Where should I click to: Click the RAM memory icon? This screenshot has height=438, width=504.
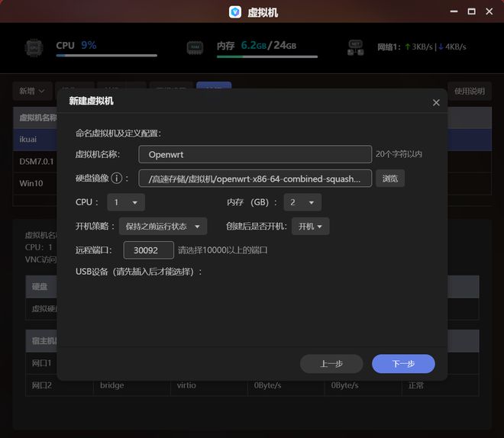pos(195,47)
